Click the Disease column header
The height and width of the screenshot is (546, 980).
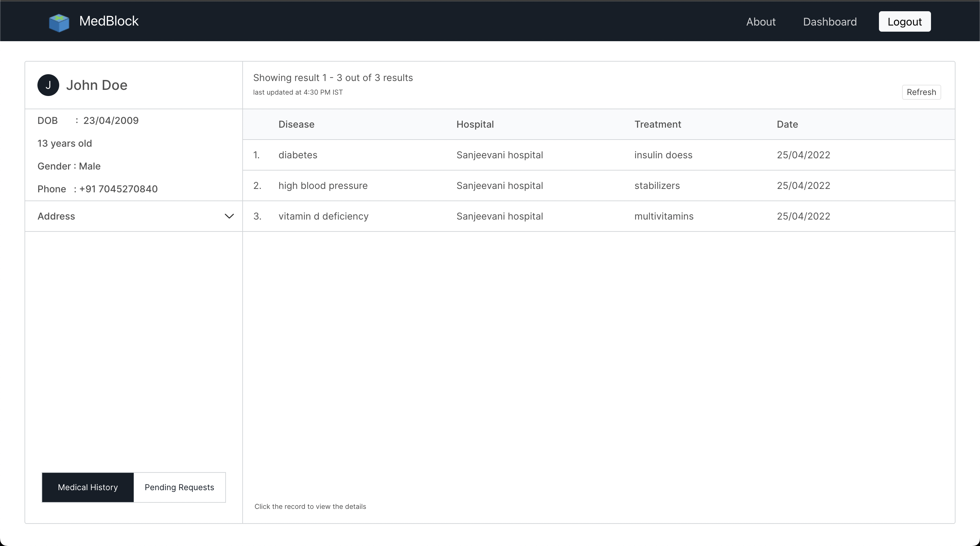(x=296, y=125)
